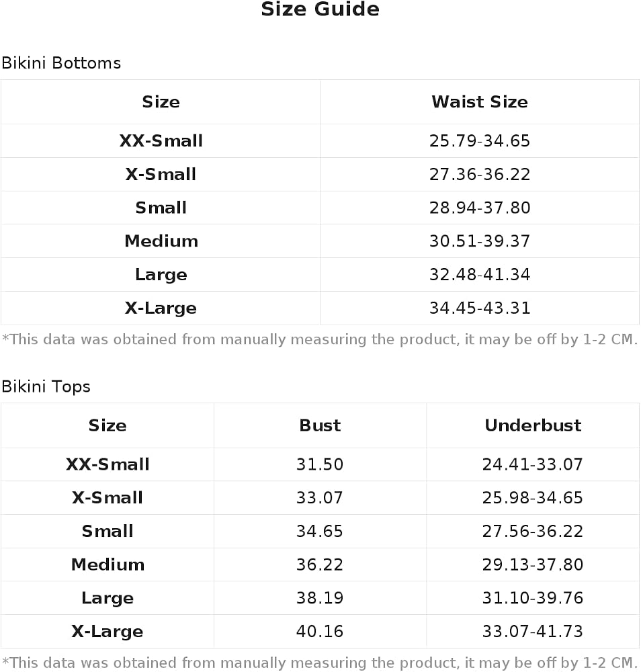This screenshot has width=641, height=672.
Task: Click bust value 40.16 for X-Large
Action: (x=320, y=632)
